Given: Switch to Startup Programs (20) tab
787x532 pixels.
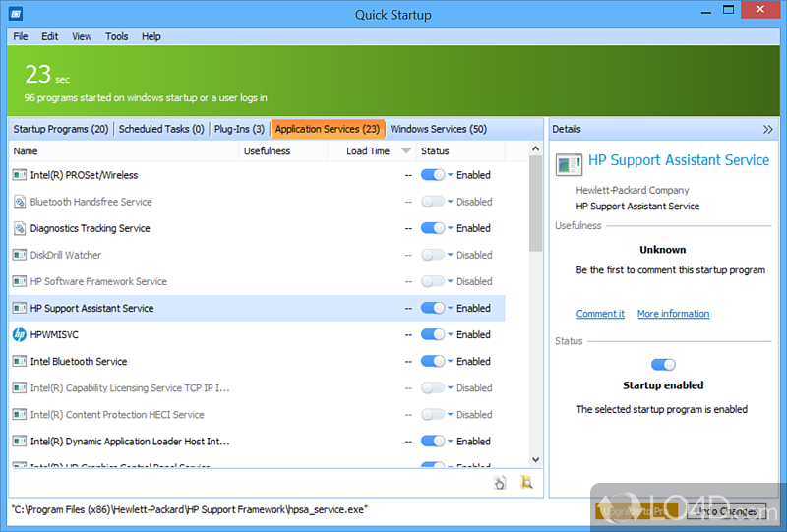Looking at the screenshot, I should [x=61, y=129].
